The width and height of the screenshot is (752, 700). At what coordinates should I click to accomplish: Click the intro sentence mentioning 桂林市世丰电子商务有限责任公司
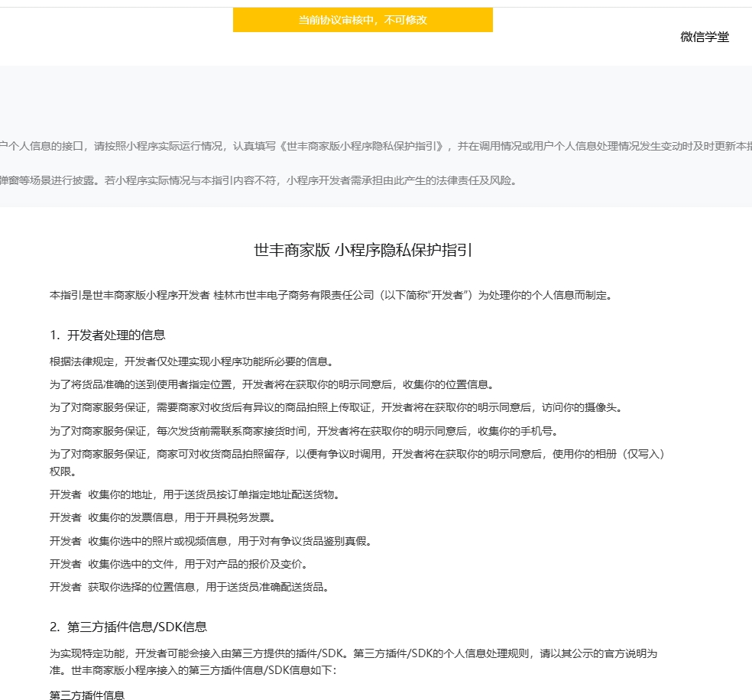tap(332, 295)
